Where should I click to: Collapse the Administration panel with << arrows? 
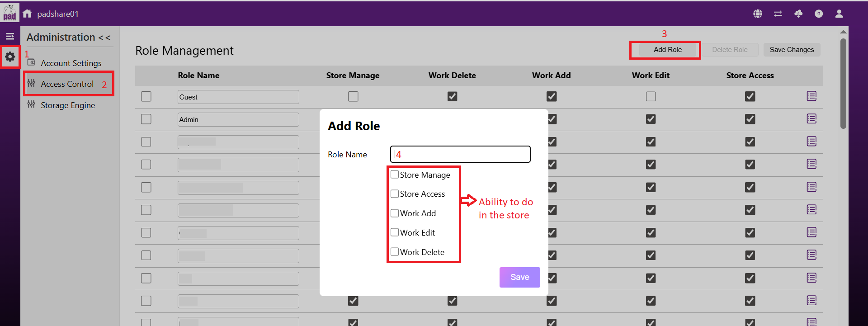[x=104, y=38]
